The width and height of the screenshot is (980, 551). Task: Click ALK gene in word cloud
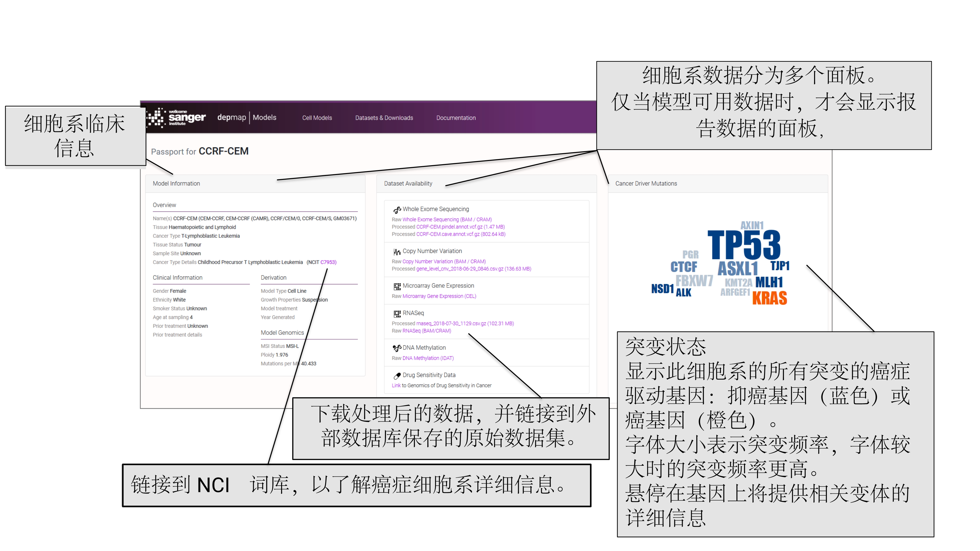coord(683,292)
